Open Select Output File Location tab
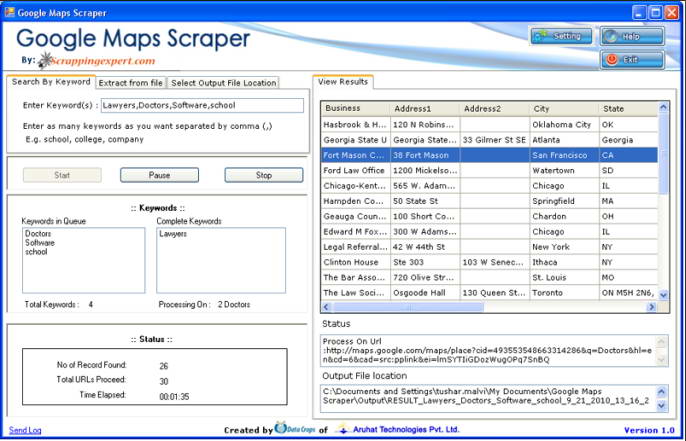686x441 pixels. (x=224, y=83)
